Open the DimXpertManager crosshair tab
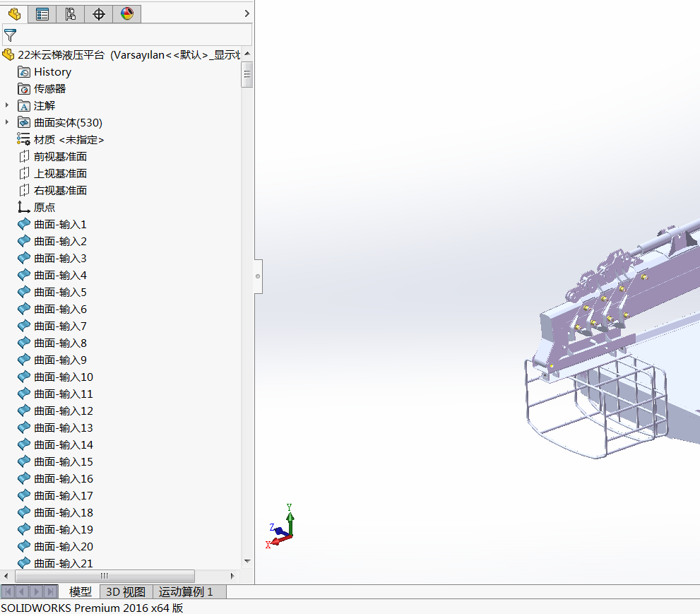The height and width of the screenshot is (614, 700). coord(99,13)
